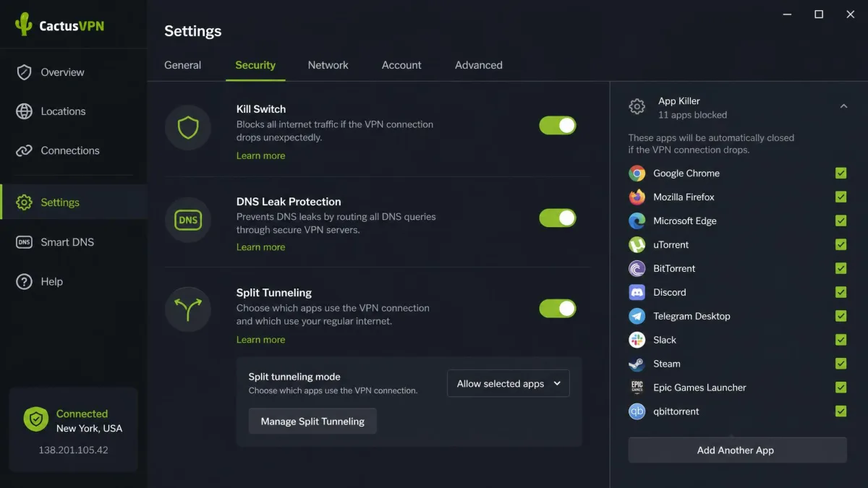Collapse the App Killer panel chevron
Image resolution: width=868 pixels, height=488 pixels.
(843, 106)
